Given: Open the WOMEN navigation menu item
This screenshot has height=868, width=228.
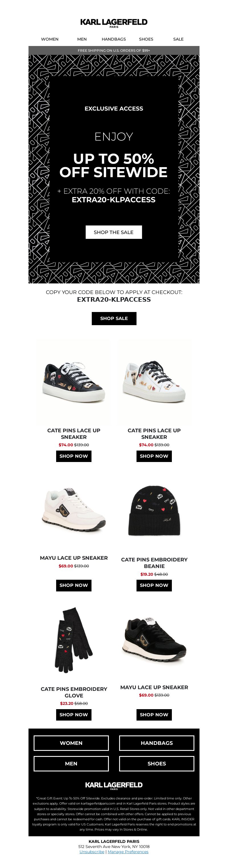Looking at the screenshot, I should click(x=50, y=39).
